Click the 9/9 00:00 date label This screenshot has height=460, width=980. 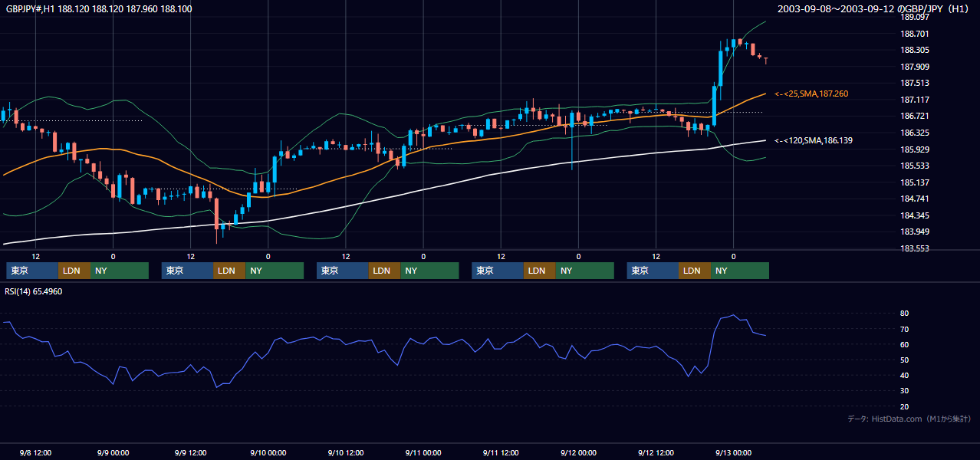[x=113, y=452]
